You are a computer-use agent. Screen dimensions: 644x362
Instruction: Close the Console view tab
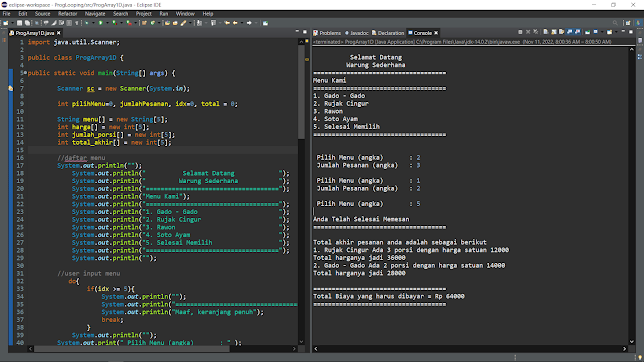(436, 33)
